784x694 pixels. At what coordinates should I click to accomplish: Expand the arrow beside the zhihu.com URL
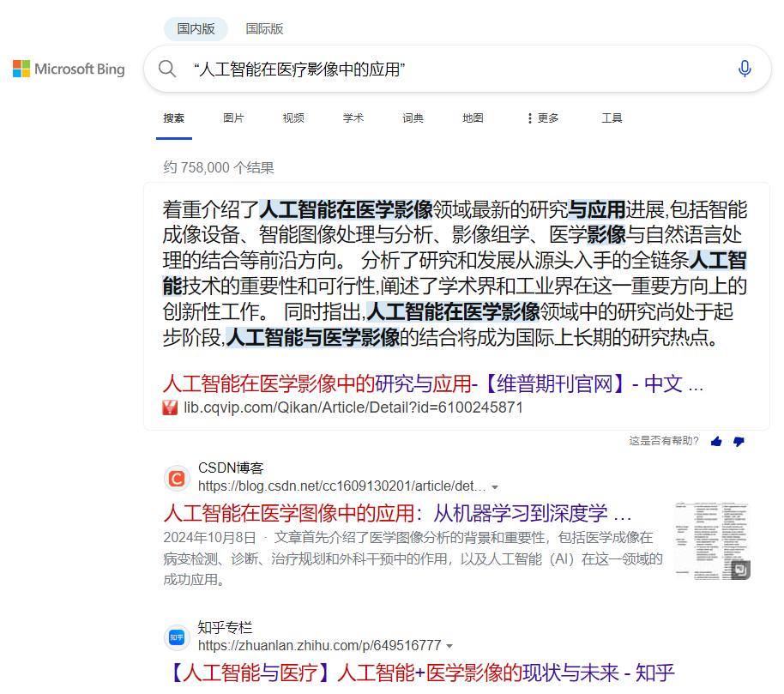450,646
